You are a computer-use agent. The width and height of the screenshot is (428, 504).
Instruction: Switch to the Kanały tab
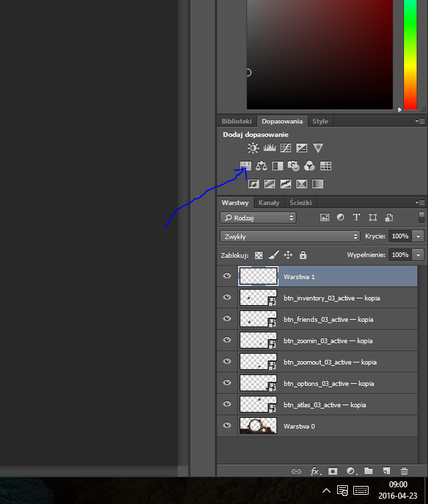pyautogui.click(x=269, y=202)
